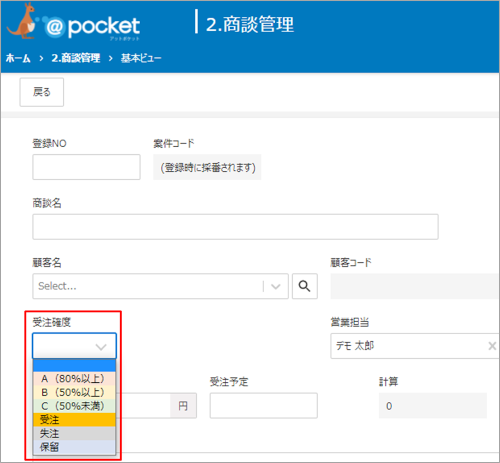Clear 営業担当 with the X icon

492,346
